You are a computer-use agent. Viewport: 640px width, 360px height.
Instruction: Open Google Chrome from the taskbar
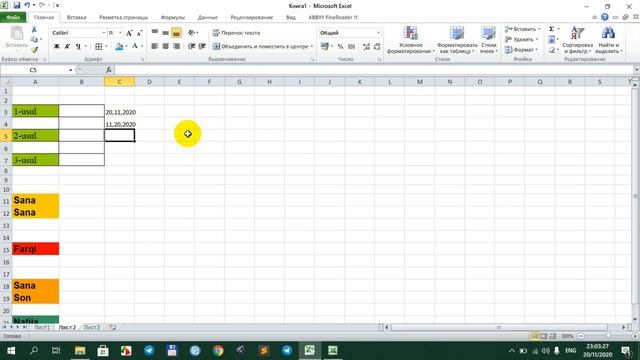click(218, 351)
